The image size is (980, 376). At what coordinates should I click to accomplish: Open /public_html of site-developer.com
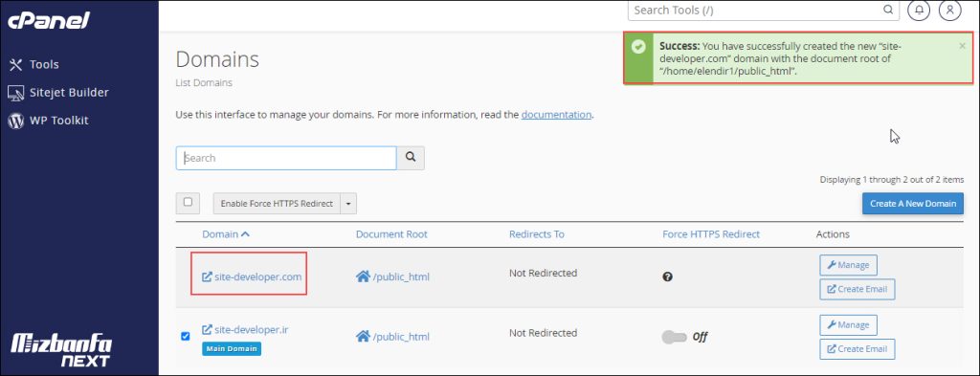(401, 276)
